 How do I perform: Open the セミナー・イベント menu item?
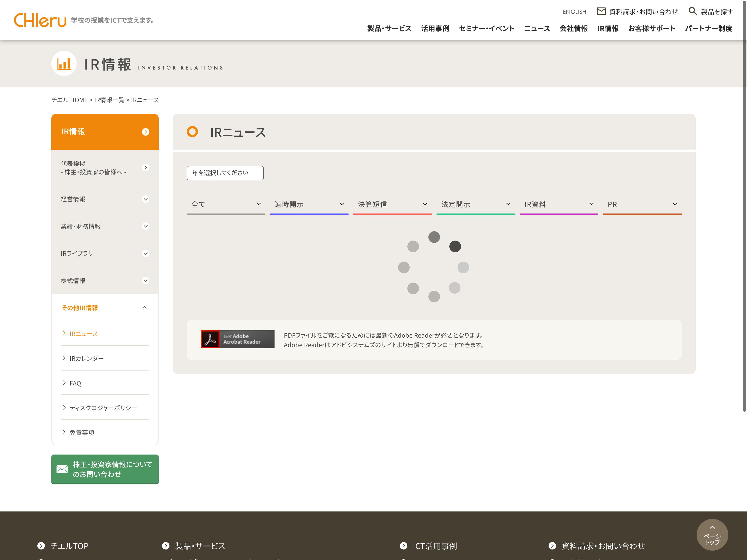click(486, 29)
